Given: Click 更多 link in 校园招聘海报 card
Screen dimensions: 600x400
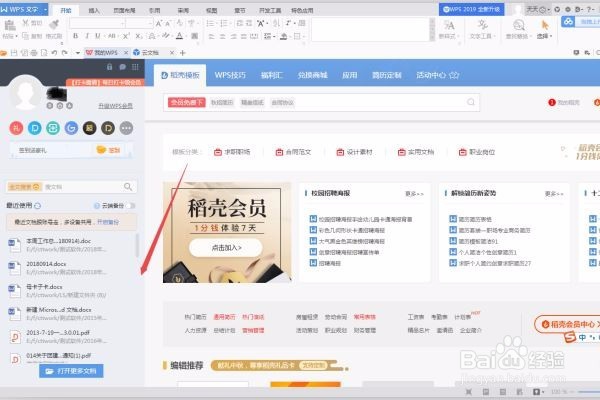Looking at the screenshot, I should (414, 194).
